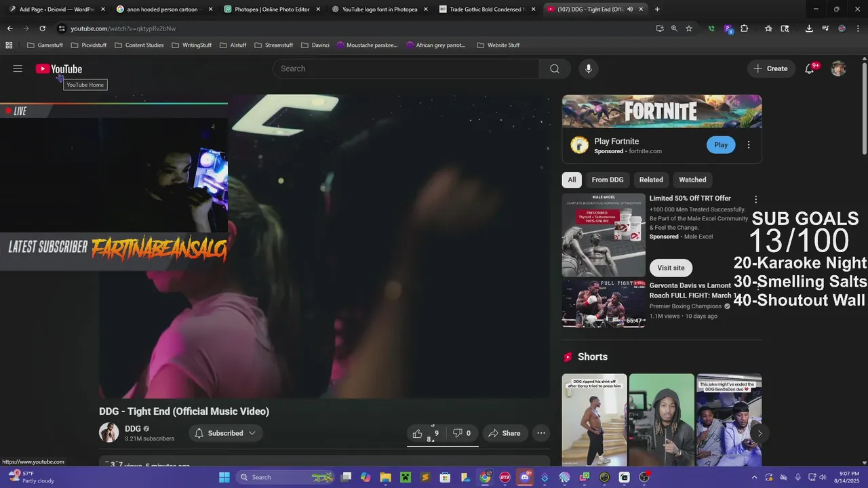Open Discord from the taskbar
This screenshot has width=868, height=488.
[525, 477]
